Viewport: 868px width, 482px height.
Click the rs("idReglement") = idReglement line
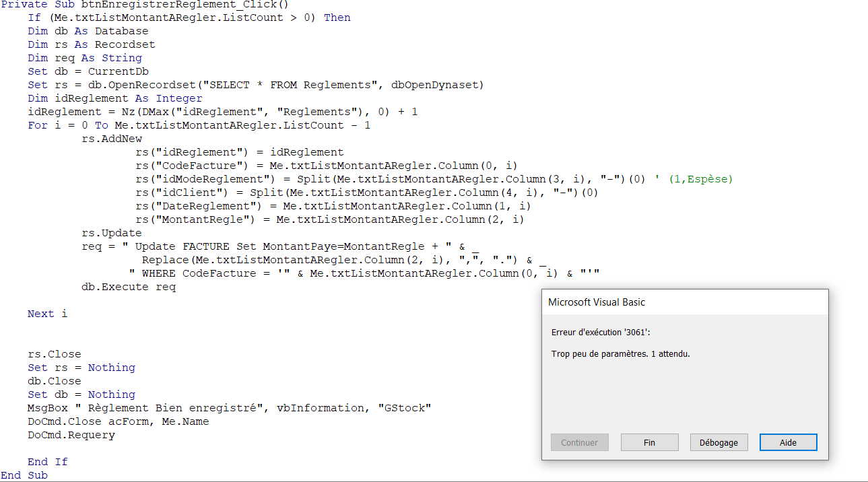(240, 152)
